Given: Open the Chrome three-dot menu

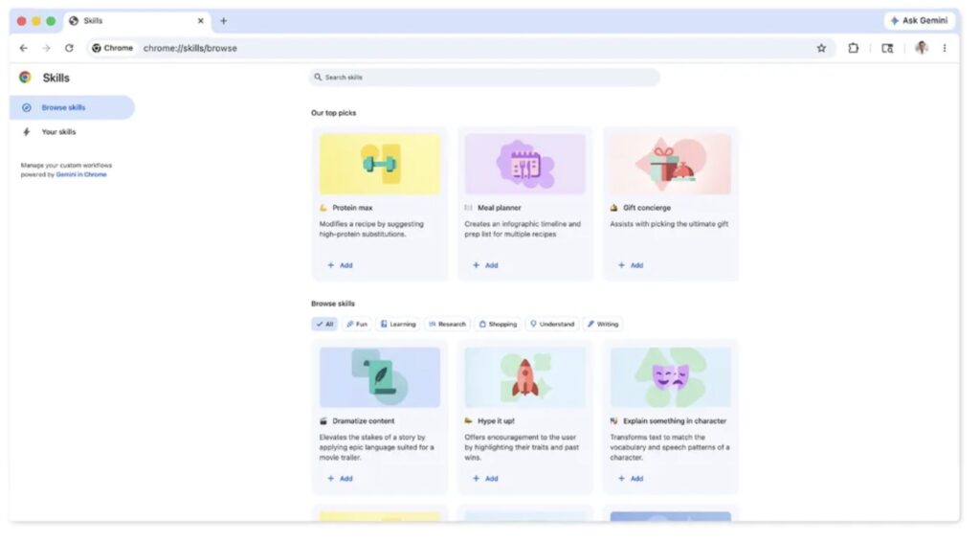Looking at the screenshot, I should point(945,48).
